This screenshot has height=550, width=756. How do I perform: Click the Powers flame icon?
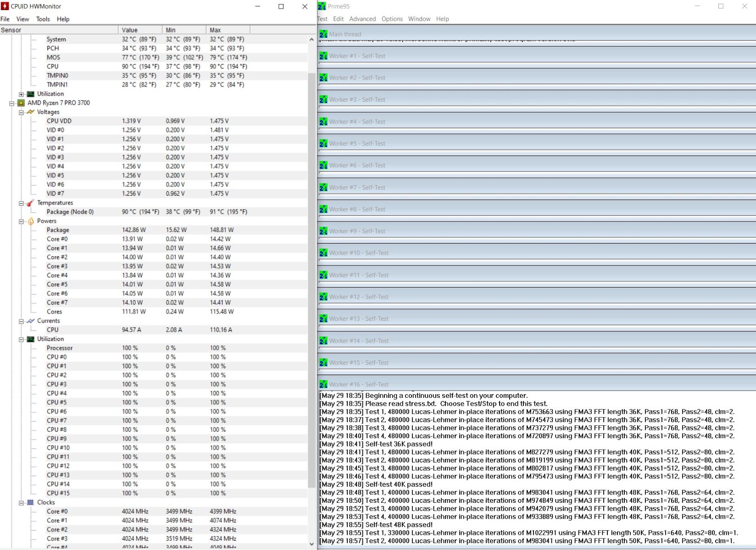[31, 221]
